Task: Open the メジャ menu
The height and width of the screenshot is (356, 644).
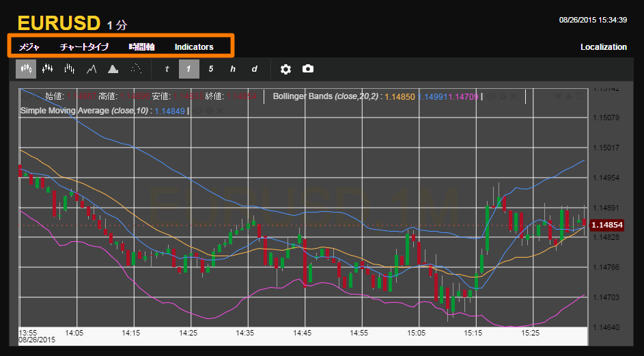Action: 29,47
